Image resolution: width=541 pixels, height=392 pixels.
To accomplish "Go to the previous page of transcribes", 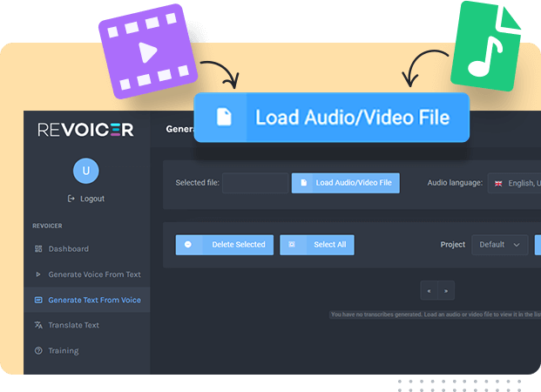I will (429, 291).
